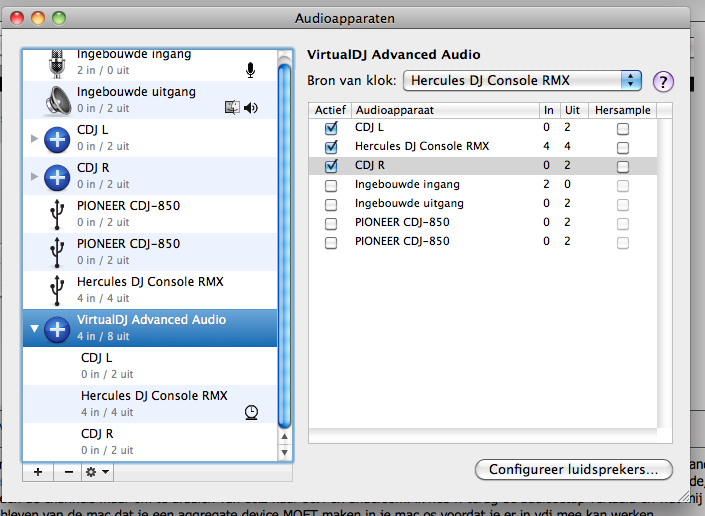Click the device list scrollbar thumb
The width and height of the screenshot is (705, 516).
(284, 245)
